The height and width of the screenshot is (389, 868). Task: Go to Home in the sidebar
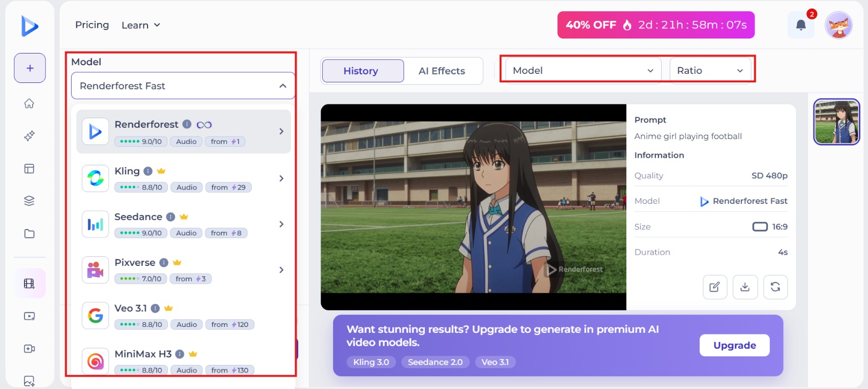tap(29, 103)
